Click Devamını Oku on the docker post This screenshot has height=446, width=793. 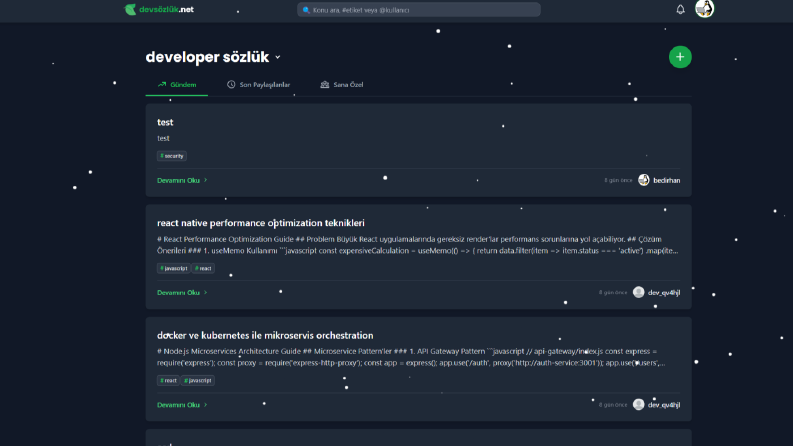(182, 405)
